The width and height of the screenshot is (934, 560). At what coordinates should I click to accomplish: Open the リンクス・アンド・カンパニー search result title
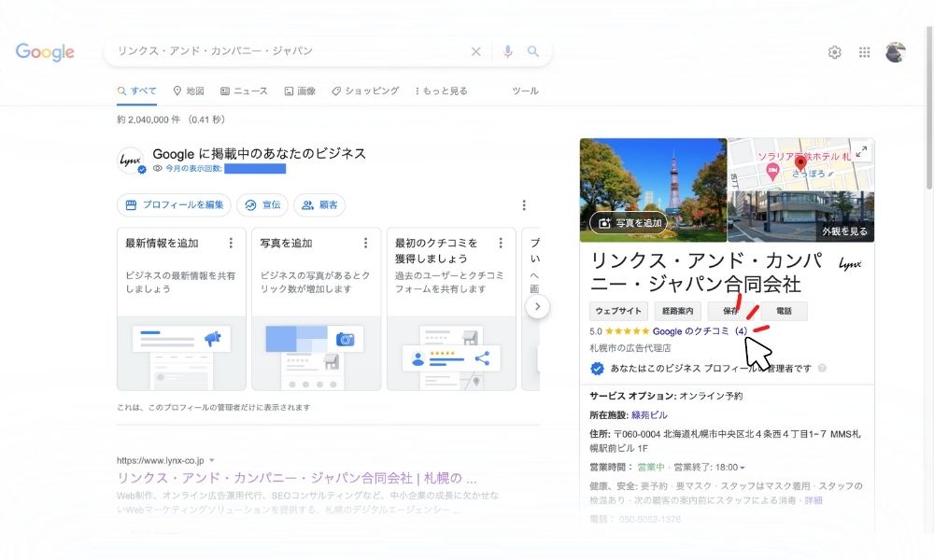tap(297, 479)
